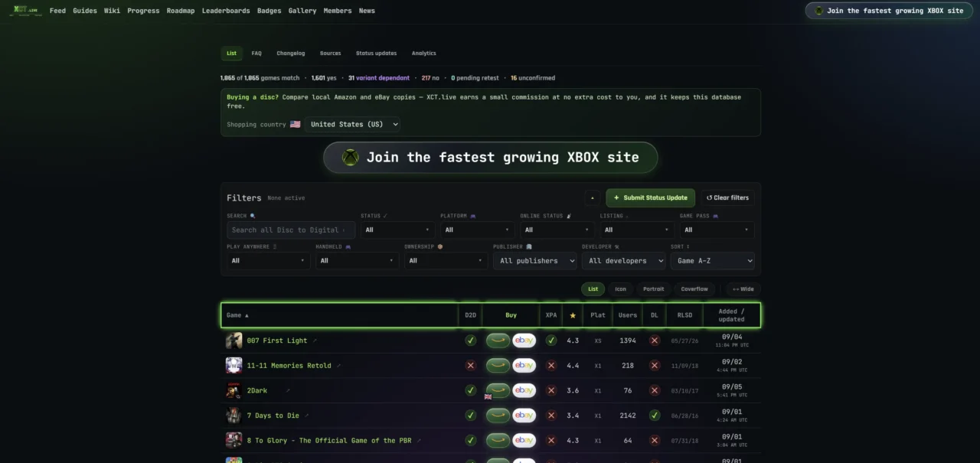Screen dimensions: 980x463
Task: Open the Amazon link for 11-11 Memories Retold
Action: point(498,366)
